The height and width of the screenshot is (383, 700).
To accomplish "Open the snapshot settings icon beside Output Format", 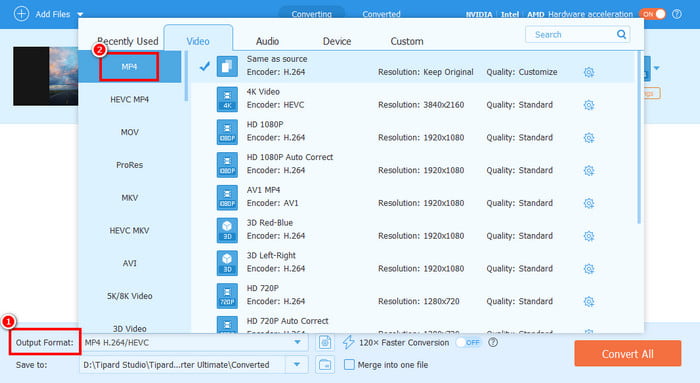I will [x=325, y=342].
